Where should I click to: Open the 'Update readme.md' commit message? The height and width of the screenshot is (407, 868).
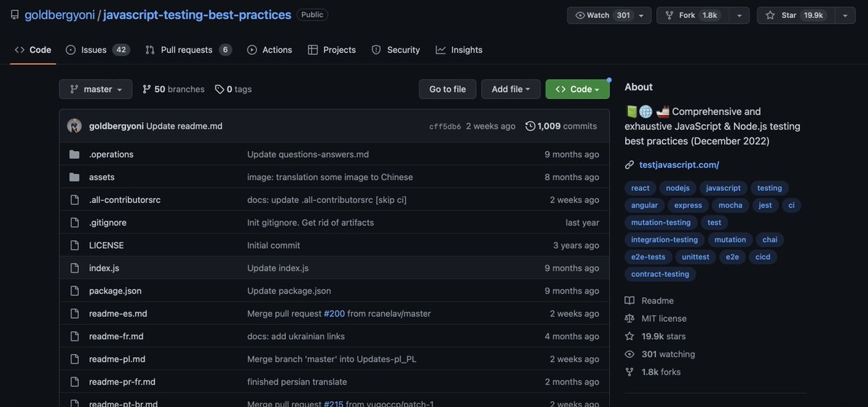[184, 126]
